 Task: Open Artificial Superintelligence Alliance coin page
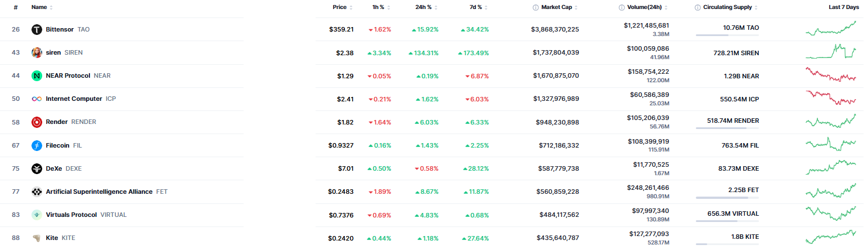point(99,192)
